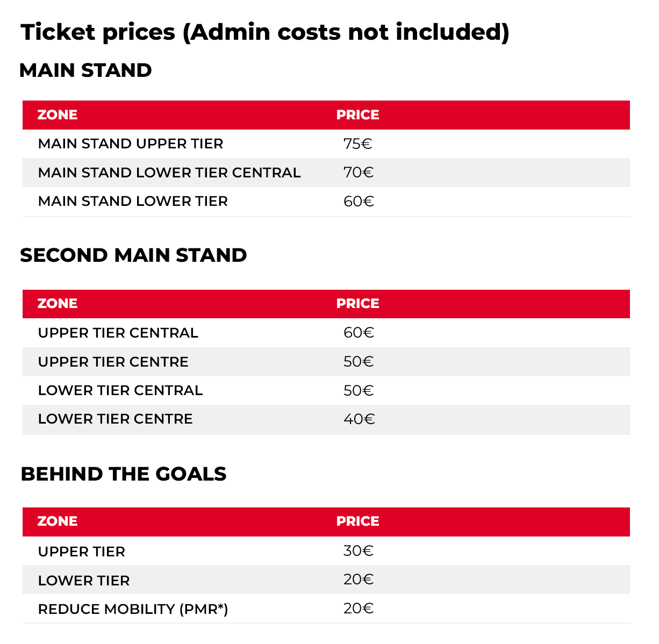Select the LOWER TIER CENTRAL zone row
This screenshot has width=659, height=644.
tap(120, 390)
